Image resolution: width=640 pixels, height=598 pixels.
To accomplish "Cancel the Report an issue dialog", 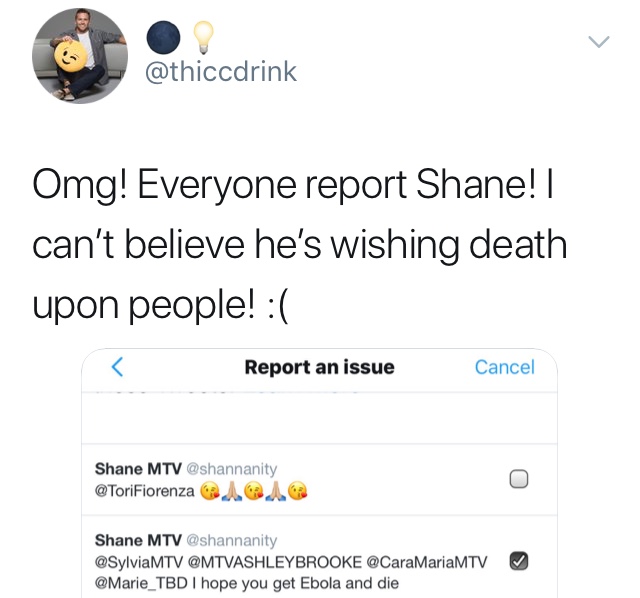I will click(504, 367).
